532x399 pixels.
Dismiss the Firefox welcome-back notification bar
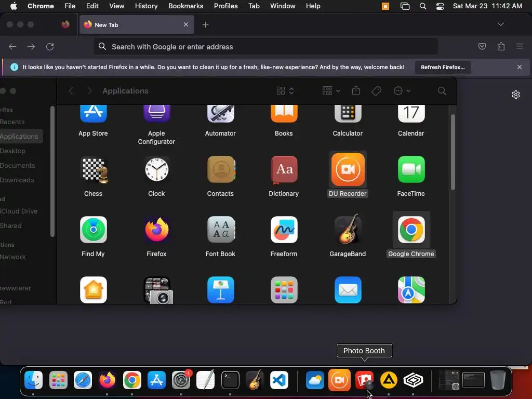[520, 67]
